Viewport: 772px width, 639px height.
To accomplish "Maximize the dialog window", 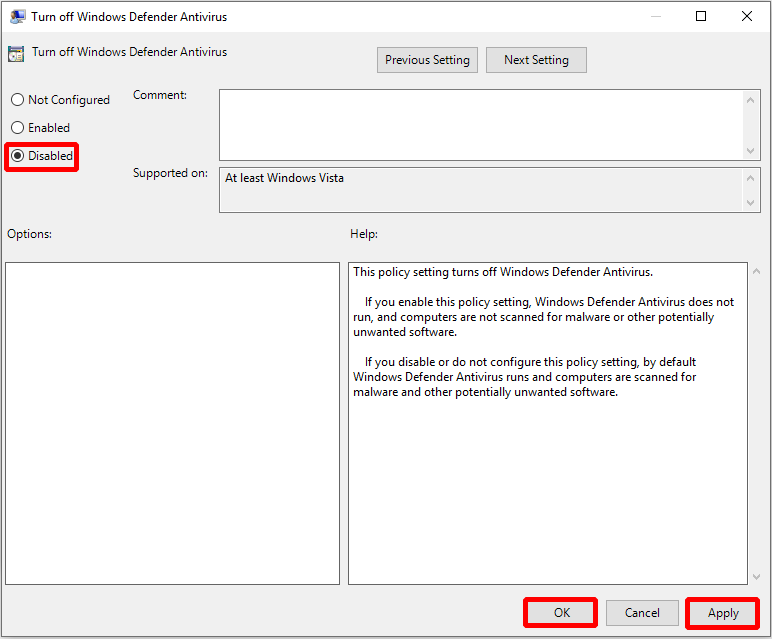I will coord(701,16).
